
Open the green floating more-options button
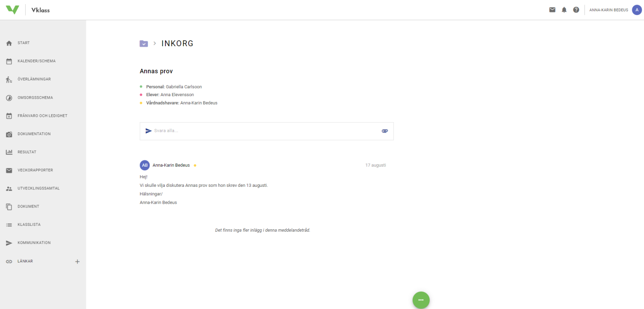(421, 300)
